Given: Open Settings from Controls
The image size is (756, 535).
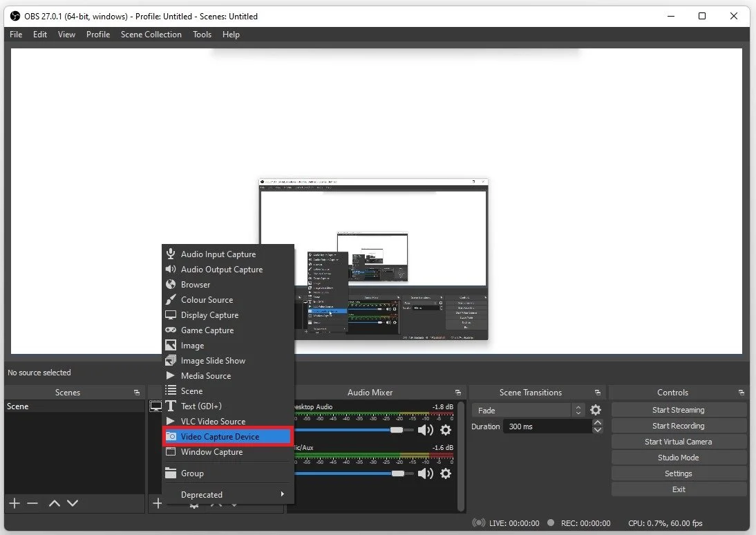Looking at the screenshot, I should 679,473.
